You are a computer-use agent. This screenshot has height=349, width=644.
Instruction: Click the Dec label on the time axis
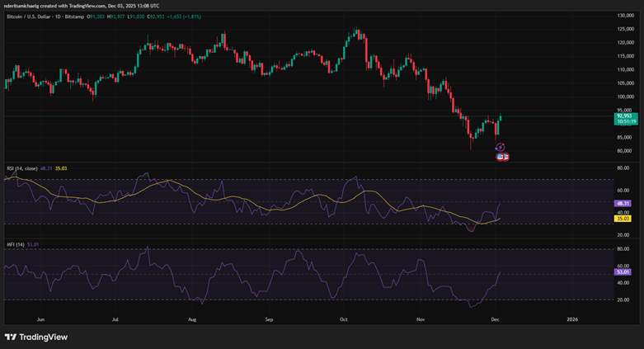click(x=496, y=318)
